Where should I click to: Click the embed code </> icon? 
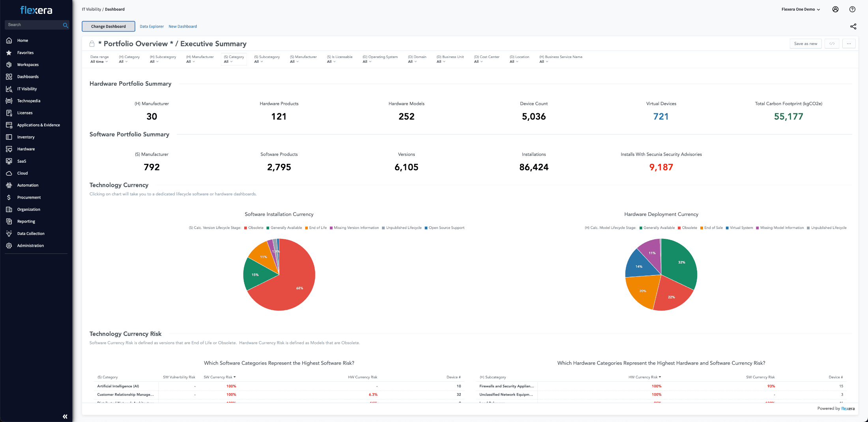832,43
